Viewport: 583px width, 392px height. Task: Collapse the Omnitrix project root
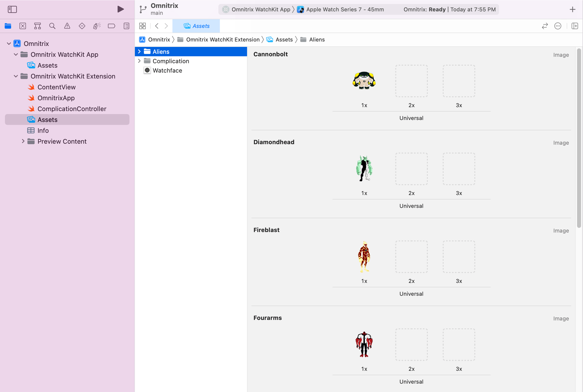(x=9, y=44)
